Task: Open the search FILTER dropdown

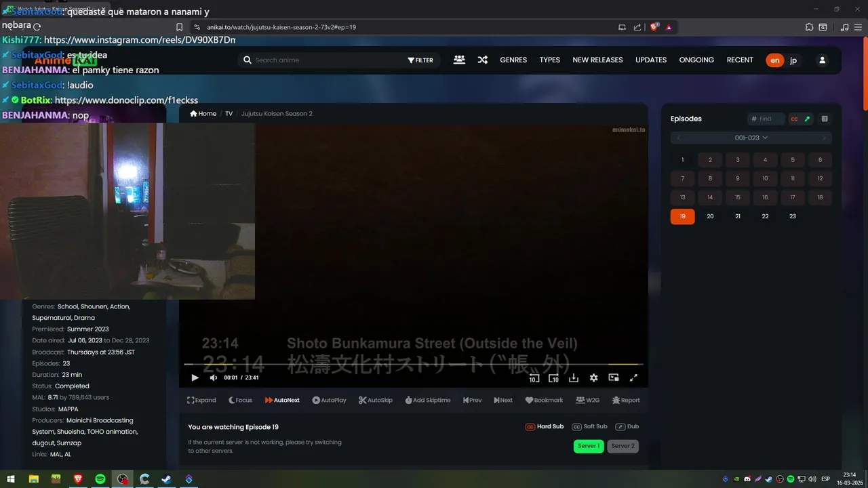Action: pos(420,60)
